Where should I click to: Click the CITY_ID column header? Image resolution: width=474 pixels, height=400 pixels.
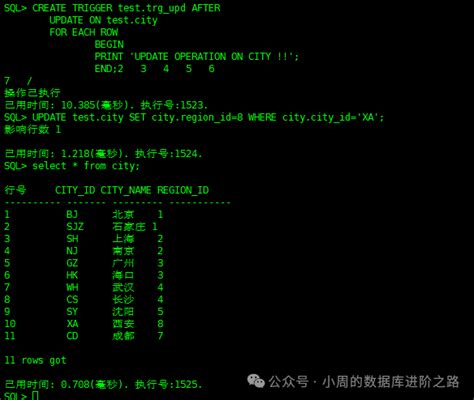(75, 190)
